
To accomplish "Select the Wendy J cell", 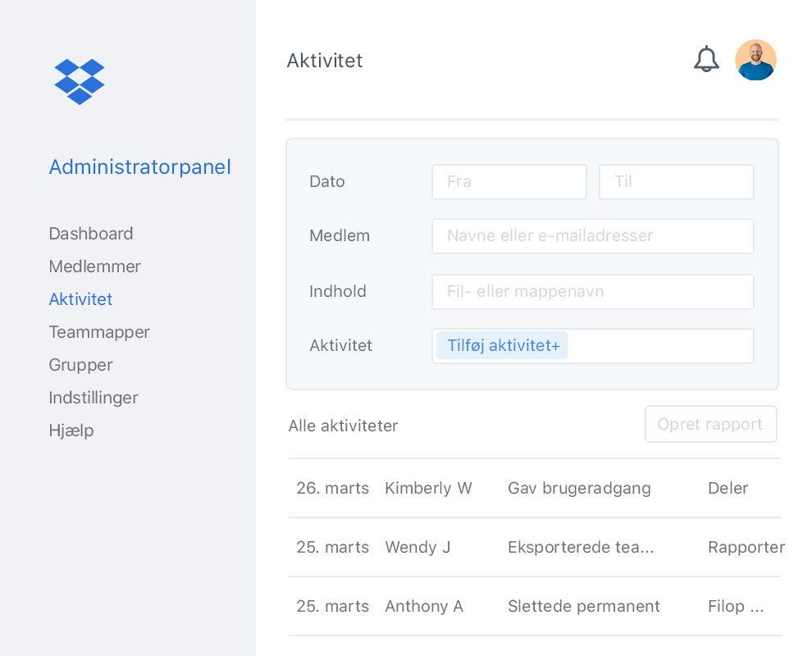I will (x=417, y=547).
